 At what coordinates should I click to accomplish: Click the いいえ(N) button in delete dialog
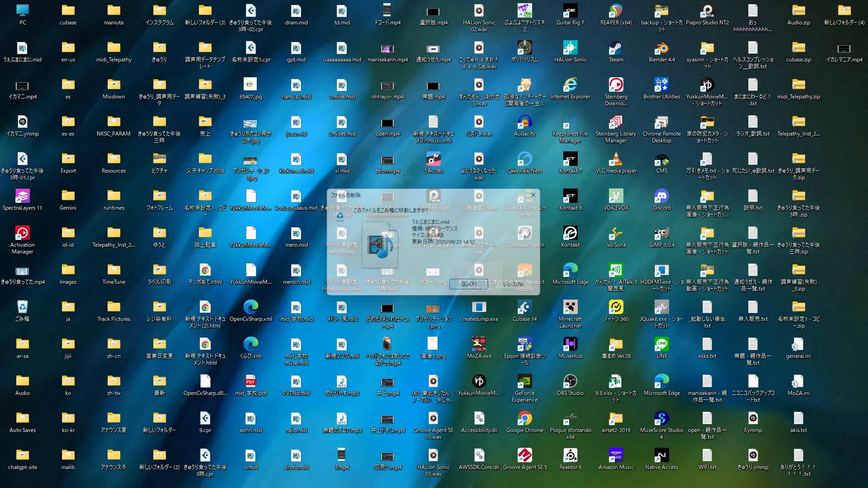point(513,284)
